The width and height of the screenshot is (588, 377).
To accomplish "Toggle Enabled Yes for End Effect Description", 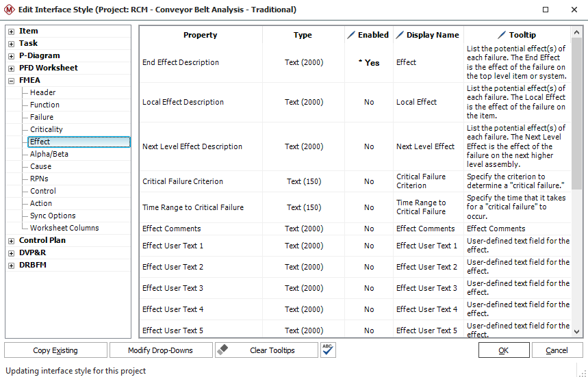I will (x=369, y=62).
